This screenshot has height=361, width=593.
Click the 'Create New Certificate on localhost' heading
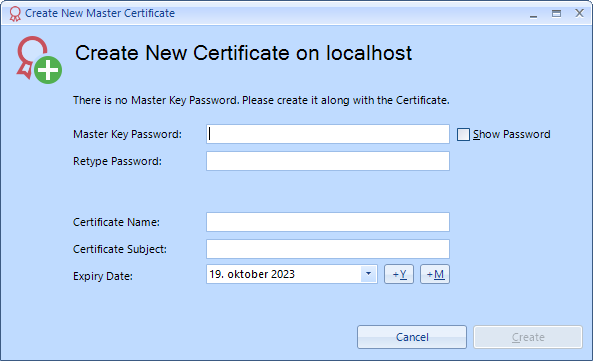click(244, 53)
